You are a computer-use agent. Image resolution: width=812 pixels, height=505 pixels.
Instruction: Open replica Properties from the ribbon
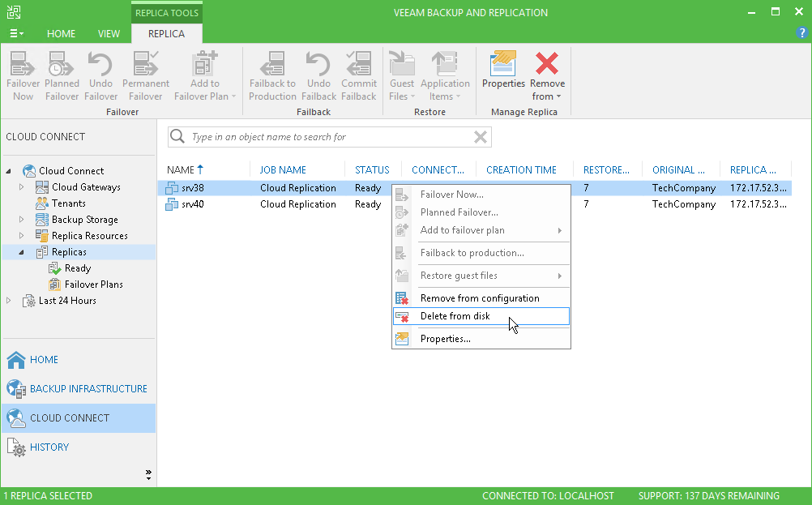click(503, 70)
